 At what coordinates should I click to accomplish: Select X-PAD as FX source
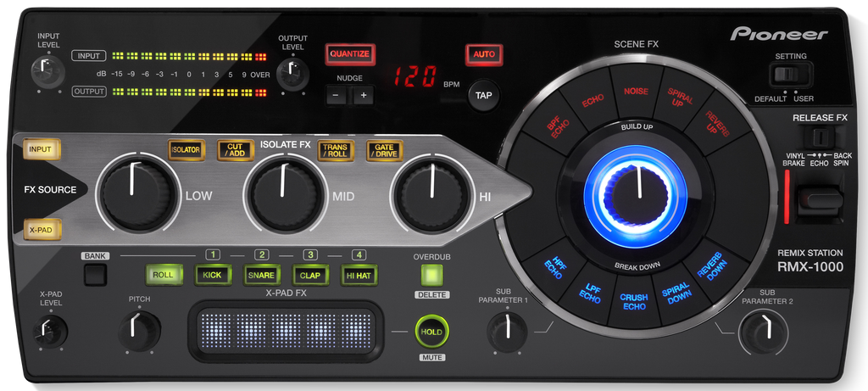tap(42, 229)
